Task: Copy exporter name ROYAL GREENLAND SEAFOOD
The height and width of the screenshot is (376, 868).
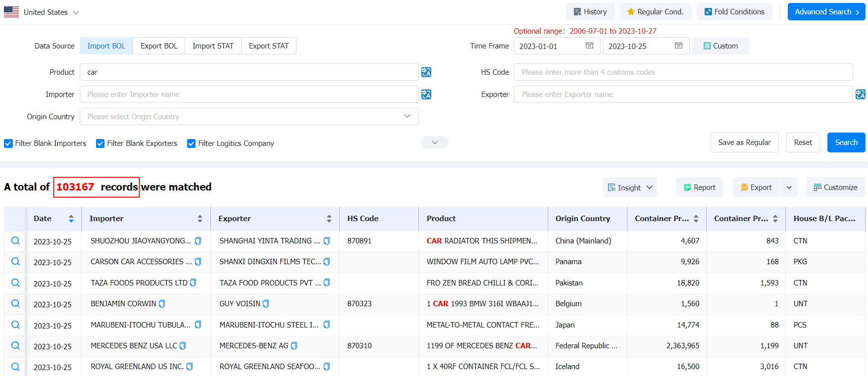Action: [327, 367]
